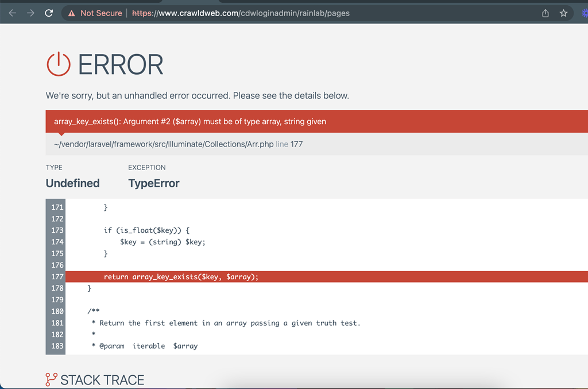Click the STACK TRACE heading text

(102, 379)
